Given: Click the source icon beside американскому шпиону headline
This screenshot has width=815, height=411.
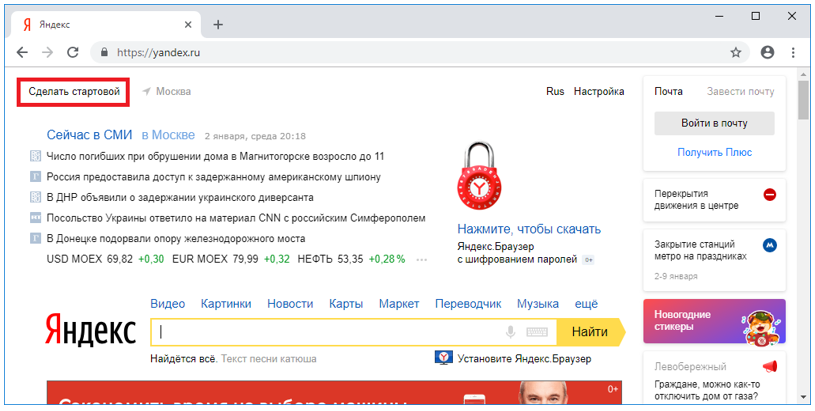Looking at the screenshot, I should (35, 177).
